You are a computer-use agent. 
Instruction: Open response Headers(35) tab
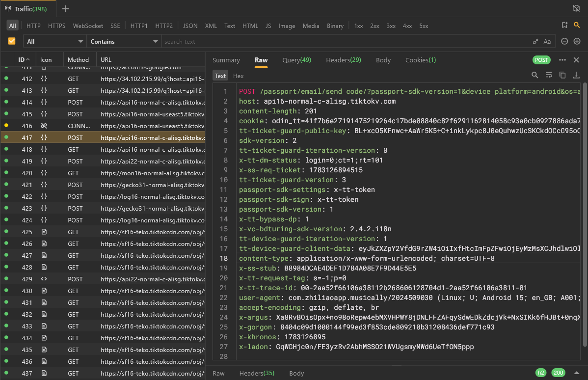coord(257,373)
